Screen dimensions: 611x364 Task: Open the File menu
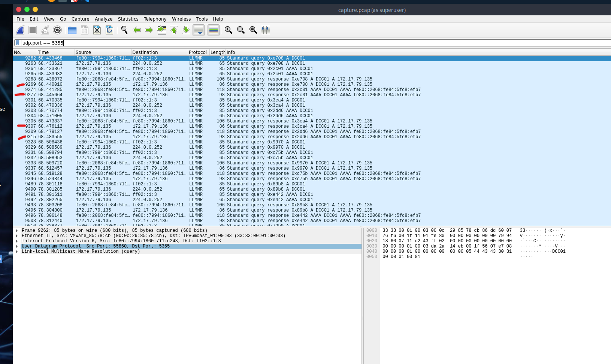(20, 19)
